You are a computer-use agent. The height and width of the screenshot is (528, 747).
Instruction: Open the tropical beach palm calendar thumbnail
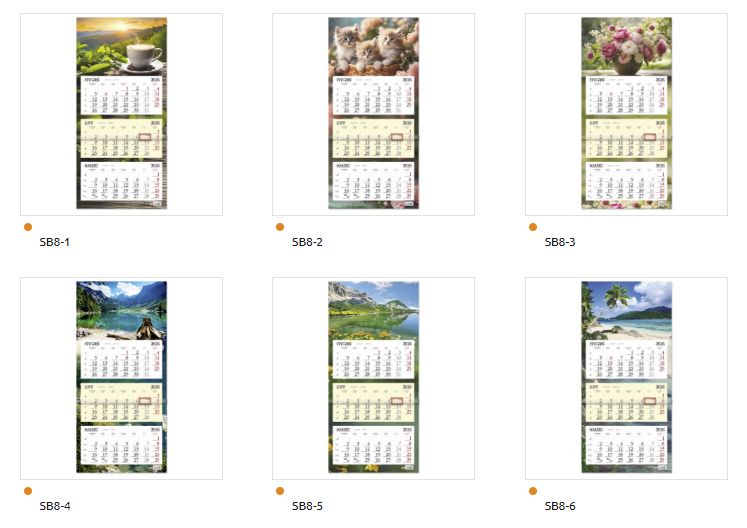[x=626, y=377]
